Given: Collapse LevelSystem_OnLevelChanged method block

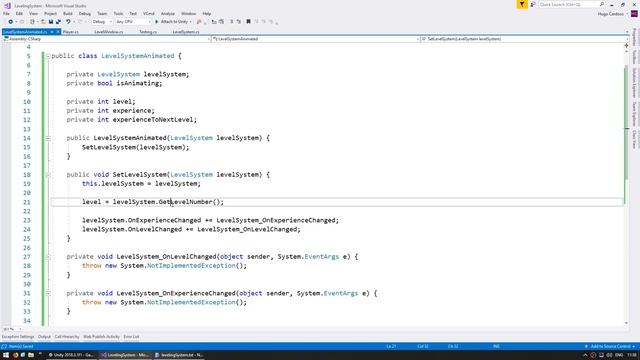Looking at the screenshot, I should 48,257.
